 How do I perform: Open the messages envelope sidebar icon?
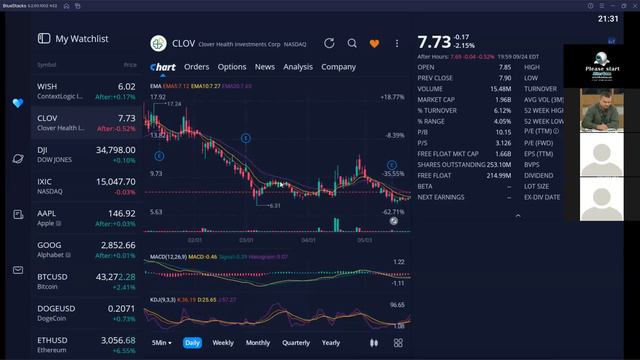(18, 270)
